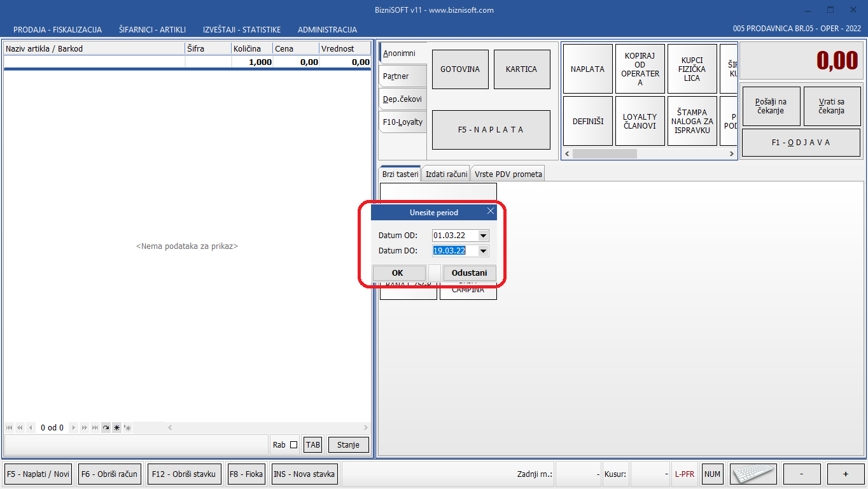Open the Datum DO date dropdown
The image size is (868, 489).
(483, 251)
